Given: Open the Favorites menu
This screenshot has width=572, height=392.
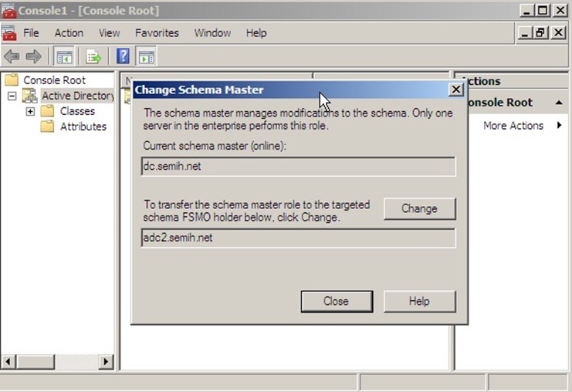Looking at the screenshot, I should coord(157,33).
